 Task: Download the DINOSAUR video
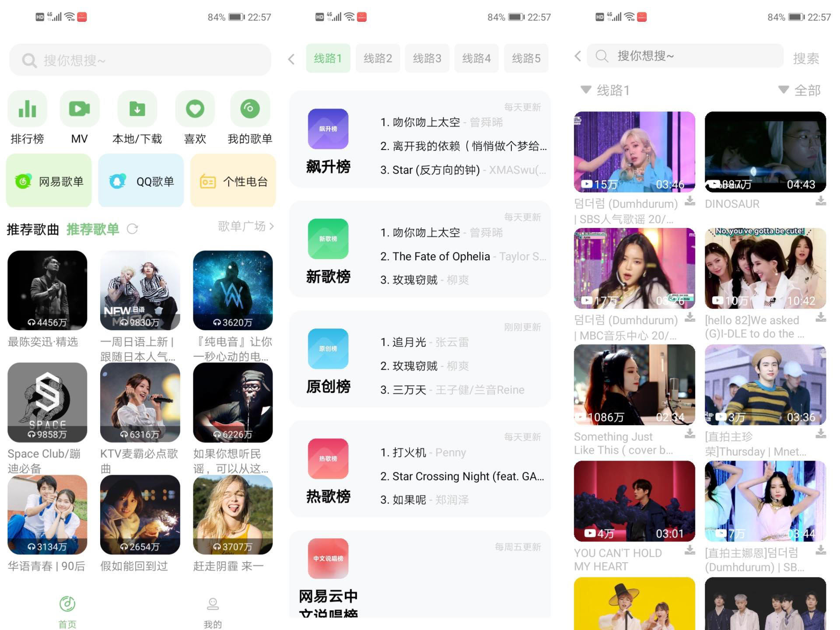pos(821,201)
